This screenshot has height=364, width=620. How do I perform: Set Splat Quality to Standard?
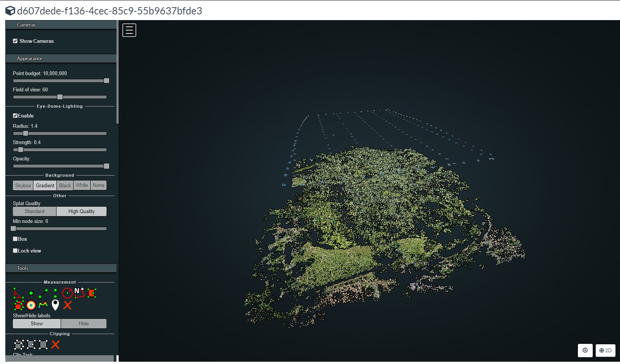[34, 211]
